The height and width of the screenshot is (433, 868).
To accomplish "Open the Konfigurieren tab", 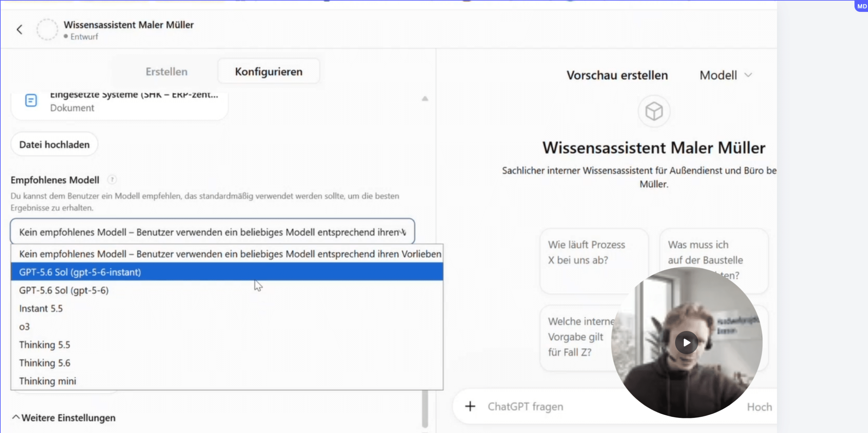I will 269,71.
